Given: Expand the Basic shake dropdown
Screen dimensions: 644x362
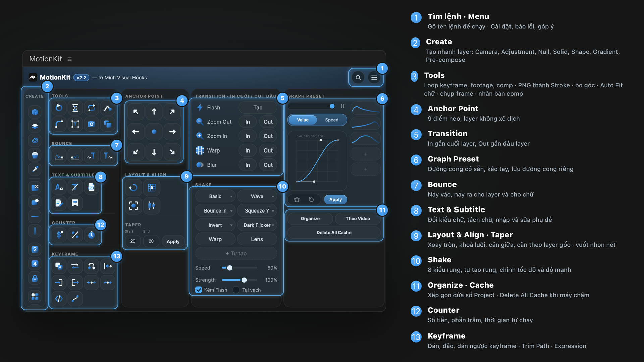Looking at the screenshot, I should click(215, 196).
